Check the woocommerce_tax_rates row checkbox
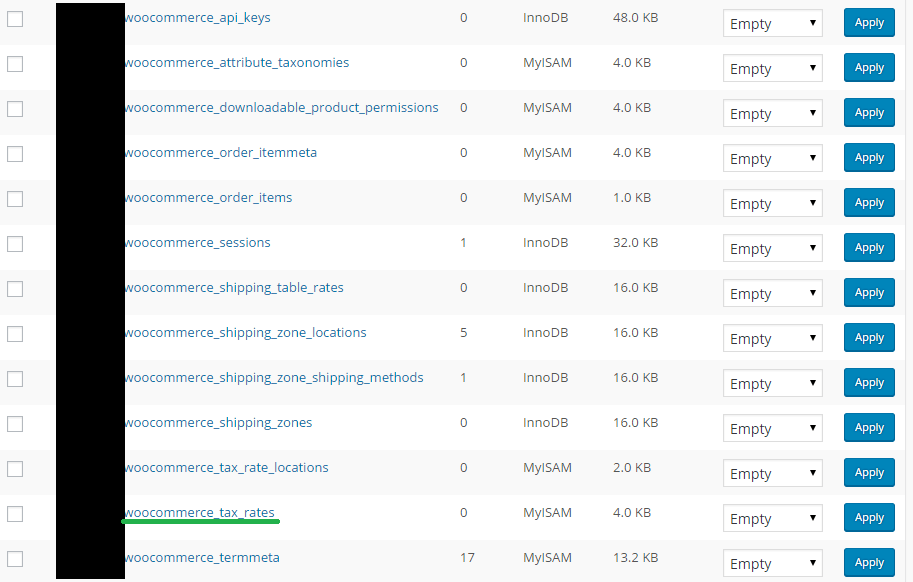This screenshot has width=913, height=582. tap(15, 514)
